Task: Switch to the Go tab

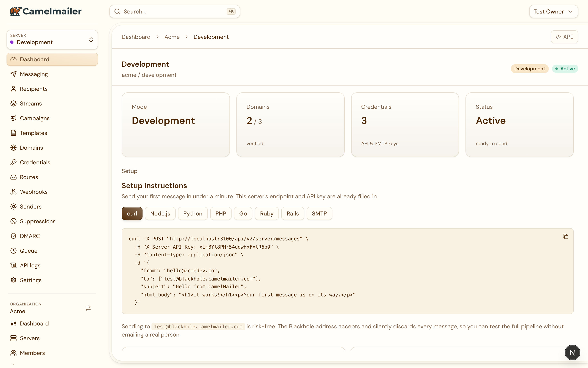Action: coord(243,213)
